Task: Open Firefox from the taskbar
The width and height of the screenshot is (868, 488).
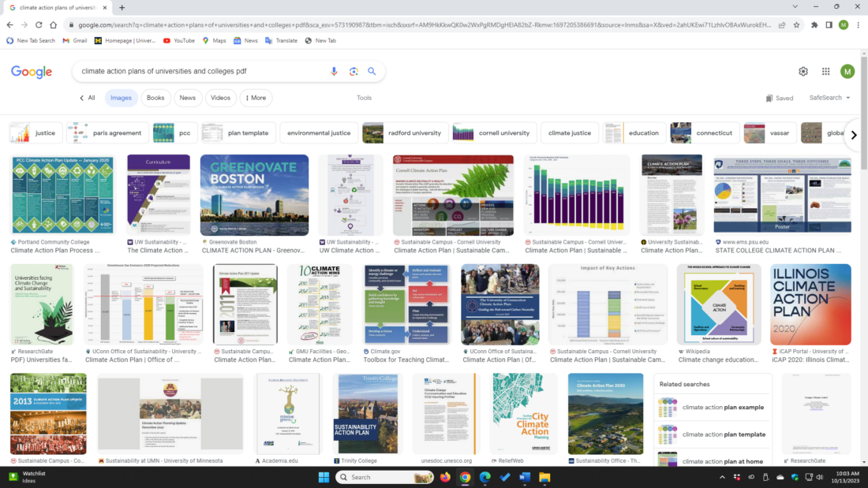Action: 445,477
